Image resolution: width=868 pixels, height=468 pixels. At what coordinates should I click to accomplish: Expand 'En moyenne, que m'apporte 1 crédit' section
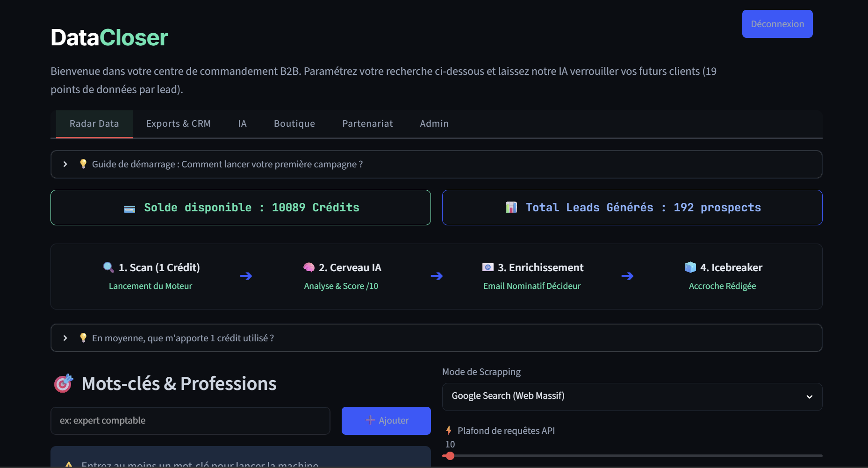point(436,338)
